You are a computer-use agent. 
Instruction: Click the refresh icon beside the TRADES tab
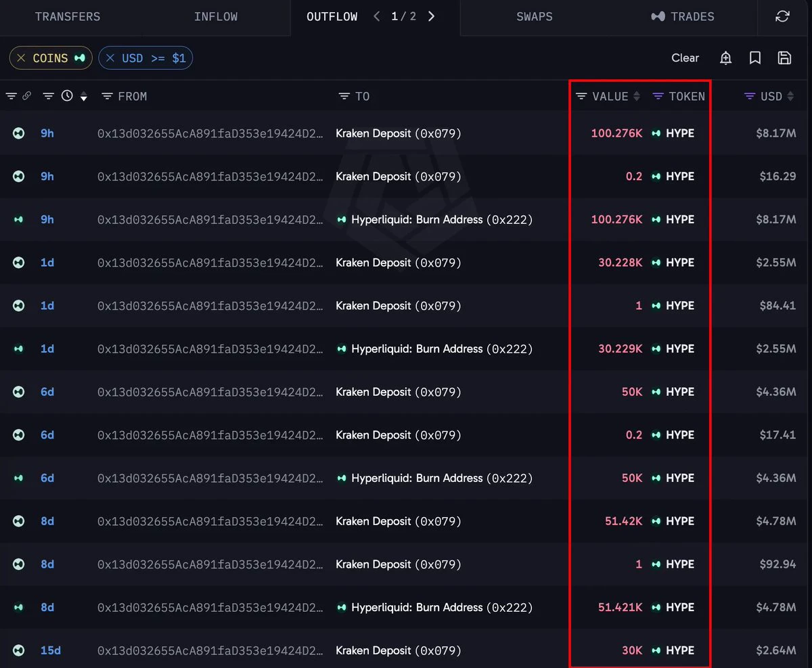[782, 17]
